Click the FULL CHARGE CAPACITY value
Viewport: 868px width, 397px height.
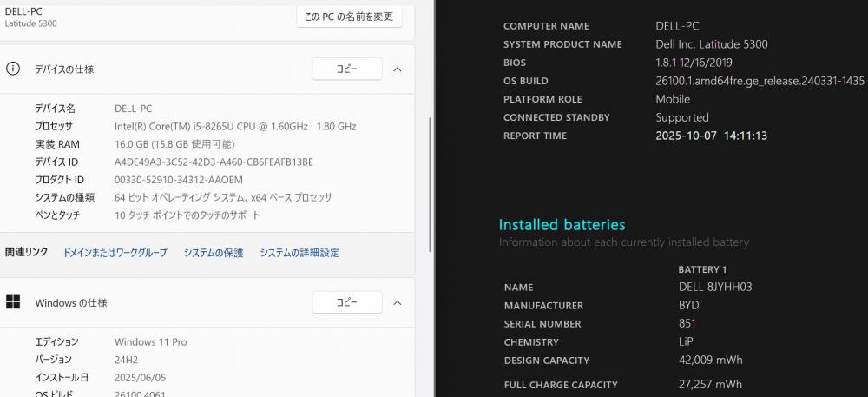click(x=710, y=385)
